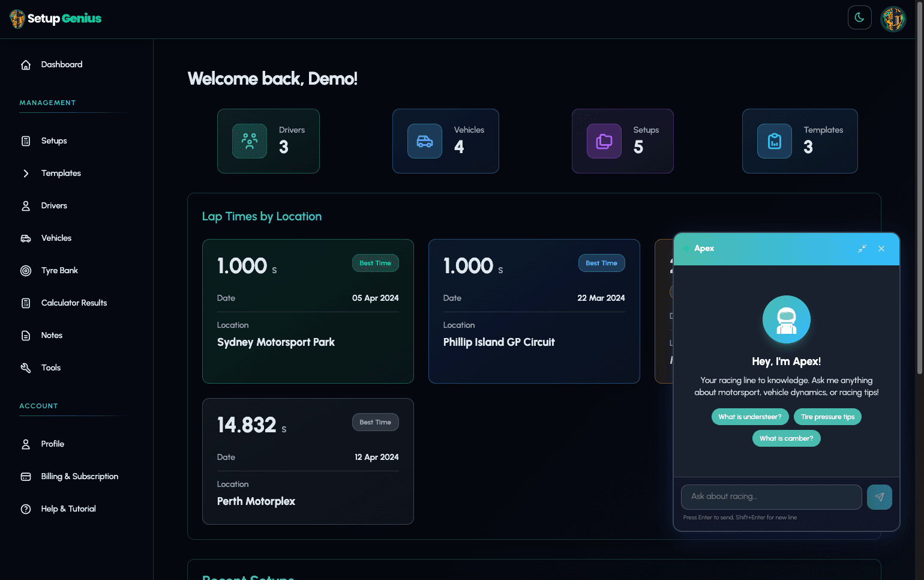Click the page vertical scrollbar
This screenshot has width=924, height=580.
pyautogui.click(x=920, y=189)
